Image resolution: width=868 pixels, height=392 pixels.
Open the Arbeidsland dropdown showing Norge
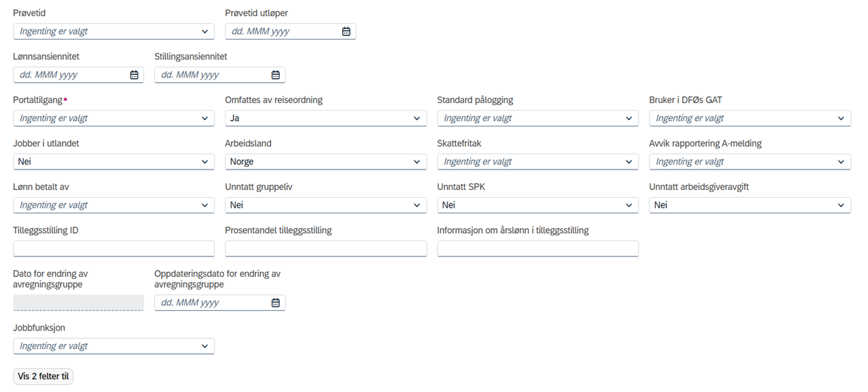(x=326, y=162)
